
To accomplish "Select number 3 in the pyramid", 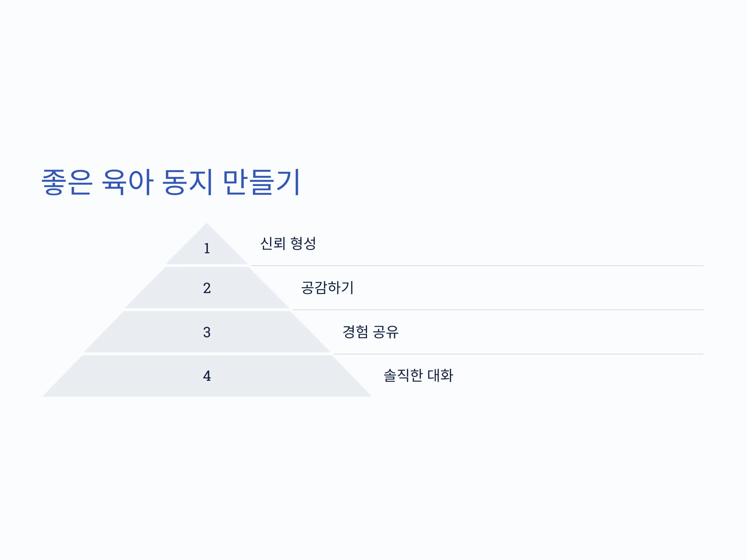I will click(x=207, y=332).
